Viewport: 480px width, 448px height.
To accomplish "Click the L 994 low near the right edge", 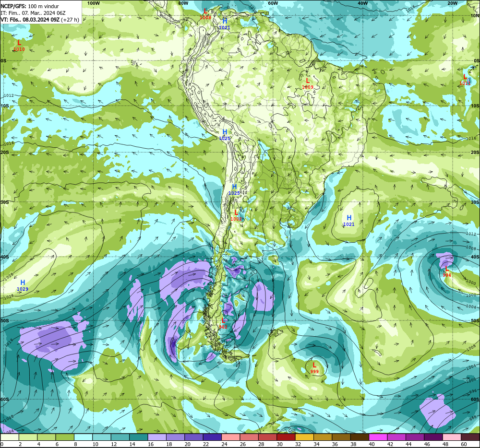I will pos(446,271).
